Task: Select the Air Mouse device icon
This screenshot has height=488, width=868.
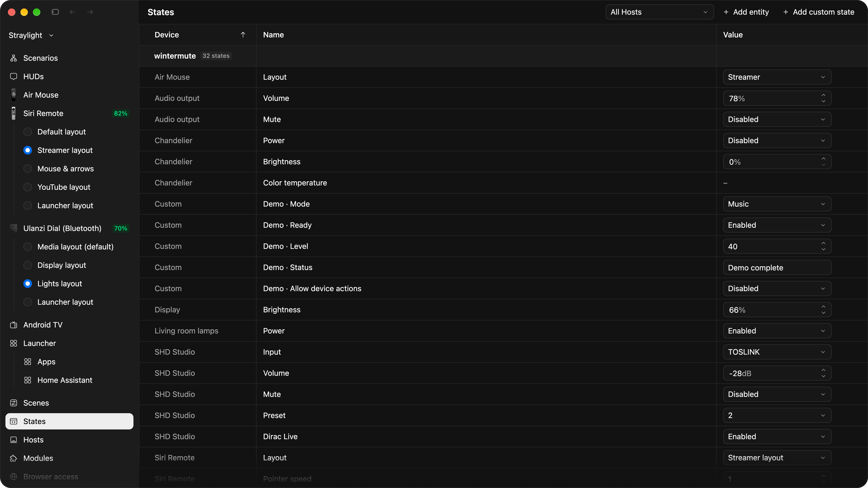Action: pos(14,95)
